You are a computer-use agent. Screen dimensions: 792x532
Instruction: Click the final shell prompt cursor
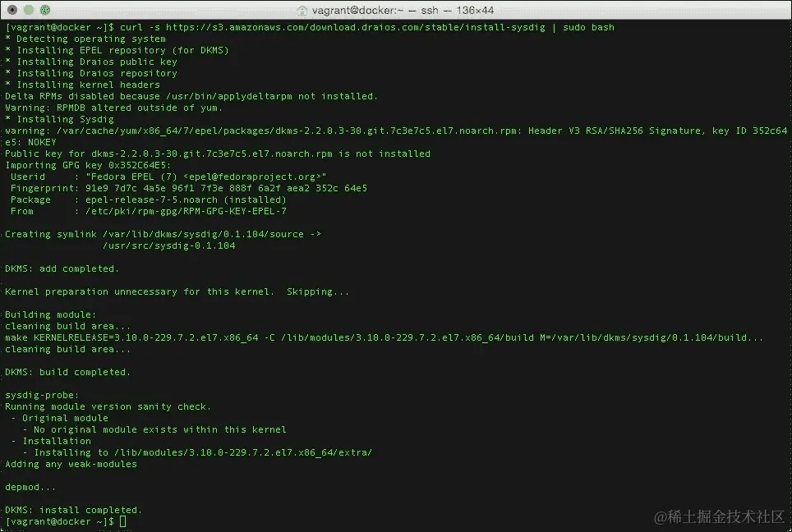(122, 521)
